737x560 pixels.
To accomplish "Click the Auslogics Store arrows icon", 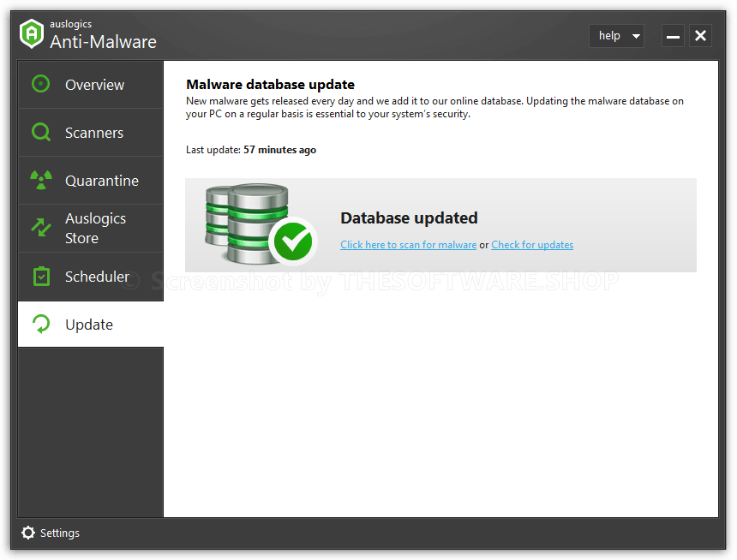I will point(41,228).
